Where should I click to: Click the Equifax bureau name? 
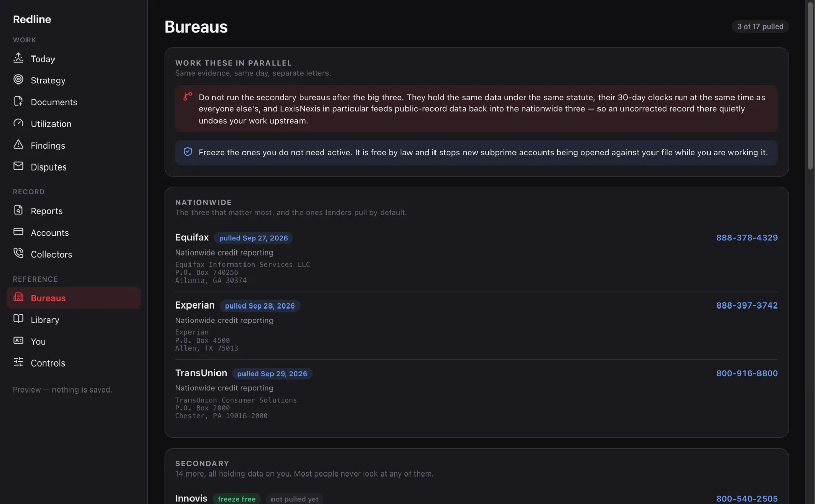(192, 237)
